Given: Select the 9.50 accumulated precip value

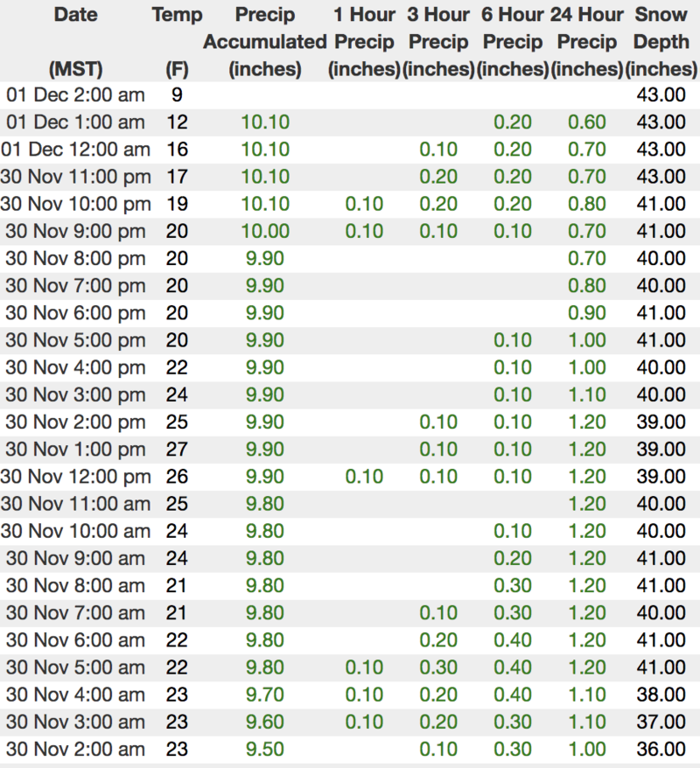Looking at the screenshot, I should click(x=264, y=750).
